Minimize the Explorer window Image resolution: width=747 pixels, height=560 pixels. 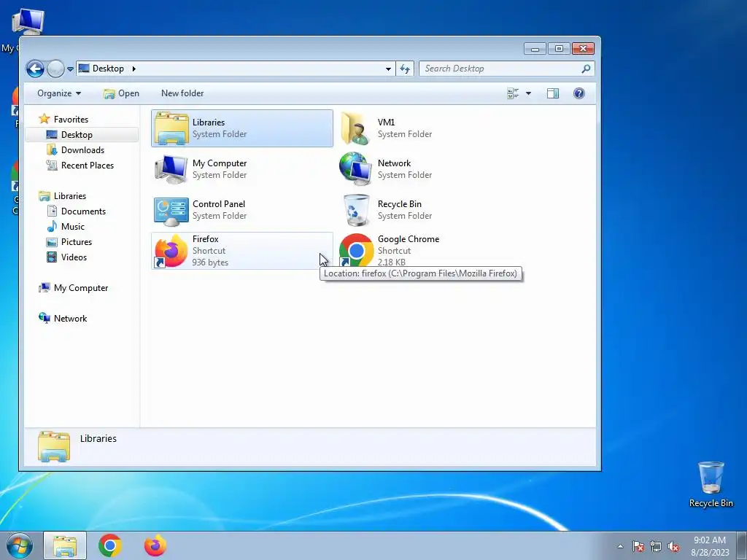[535, 49]
